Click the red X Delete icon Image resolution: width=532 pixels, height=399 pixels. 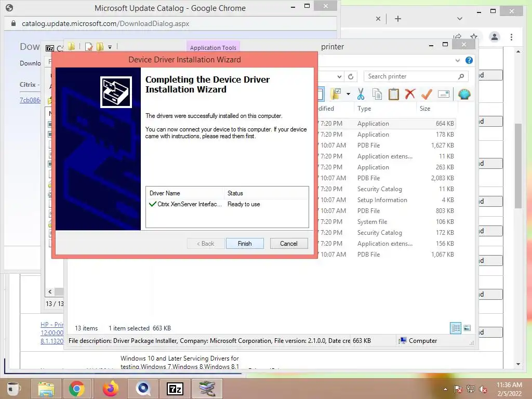tap(410, 94)
